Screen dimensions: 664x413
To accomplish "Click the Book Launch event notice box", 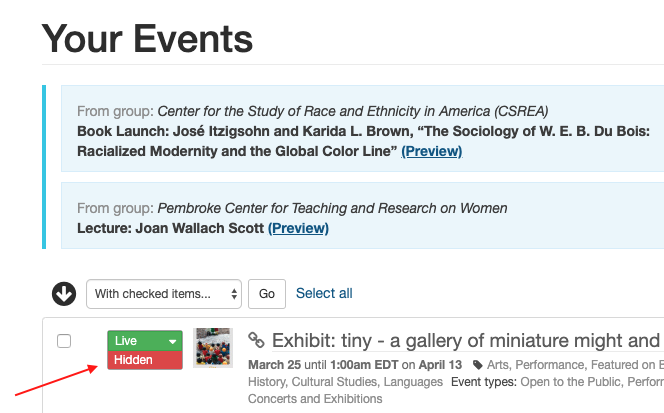I will tap(362, 128).
